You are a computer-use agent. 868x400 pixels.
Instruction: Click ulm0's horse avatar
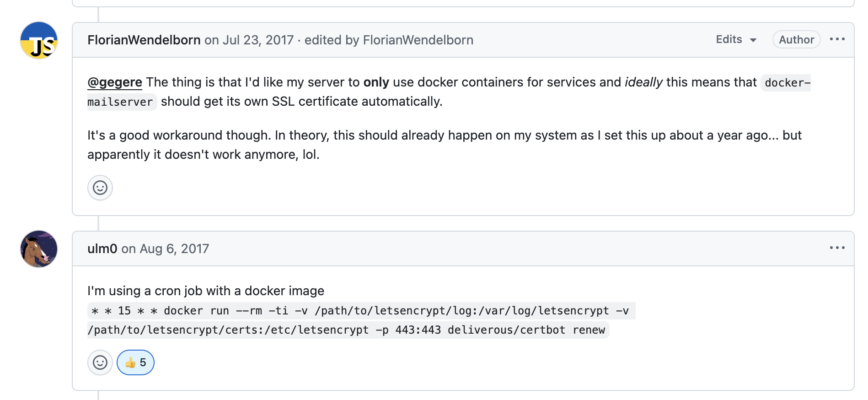pos(38,249)
